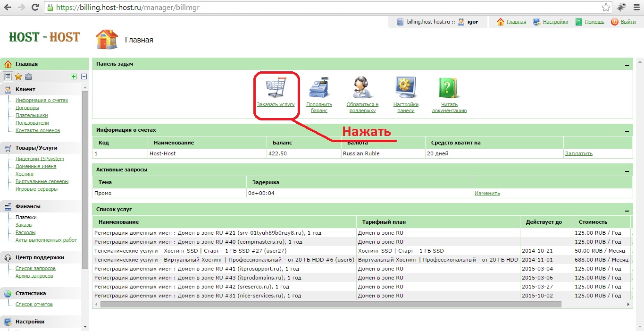This screenshot has width=644, height=331.
Task: Open 'Пополнить баланс' cash register icon
Action: (319, 88)
